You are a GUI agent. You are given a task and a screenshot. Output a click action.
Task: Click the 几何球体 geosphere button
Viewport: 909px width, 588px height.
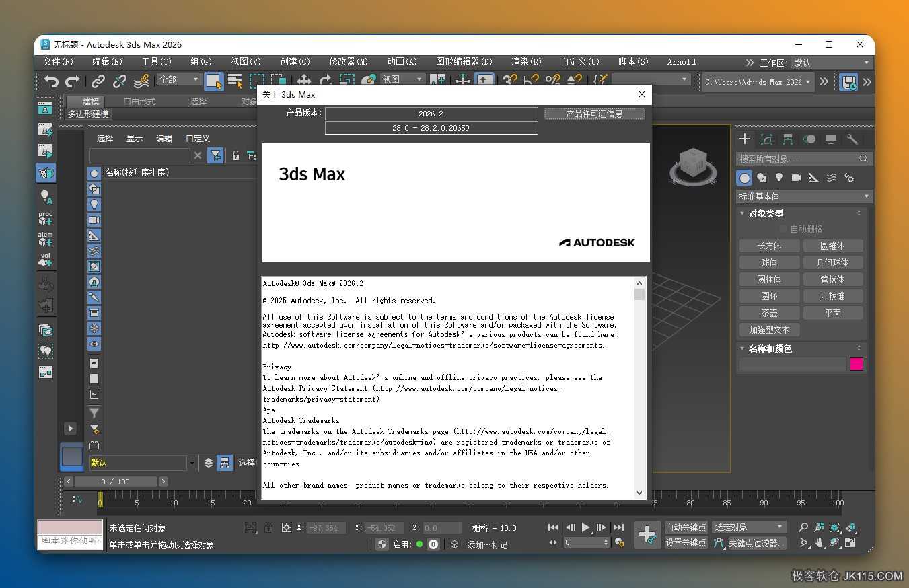(x=832, y=262)
